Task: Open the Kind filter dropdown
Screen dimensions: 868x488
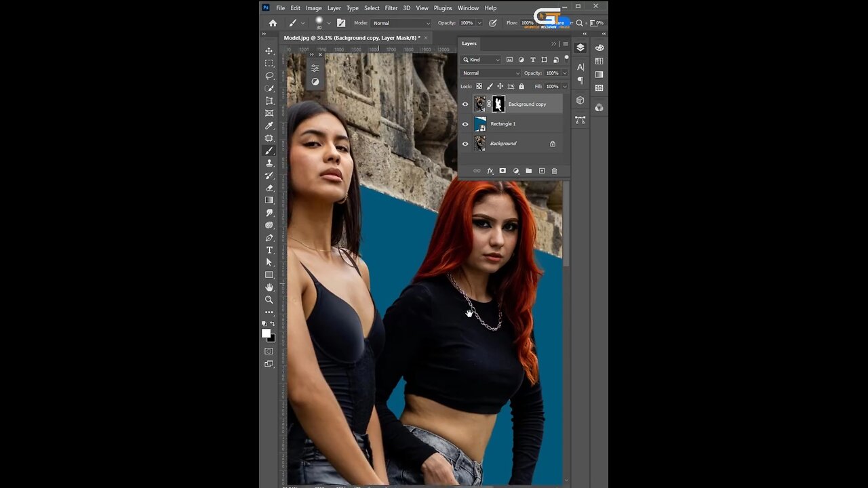Action: (481, 60)
